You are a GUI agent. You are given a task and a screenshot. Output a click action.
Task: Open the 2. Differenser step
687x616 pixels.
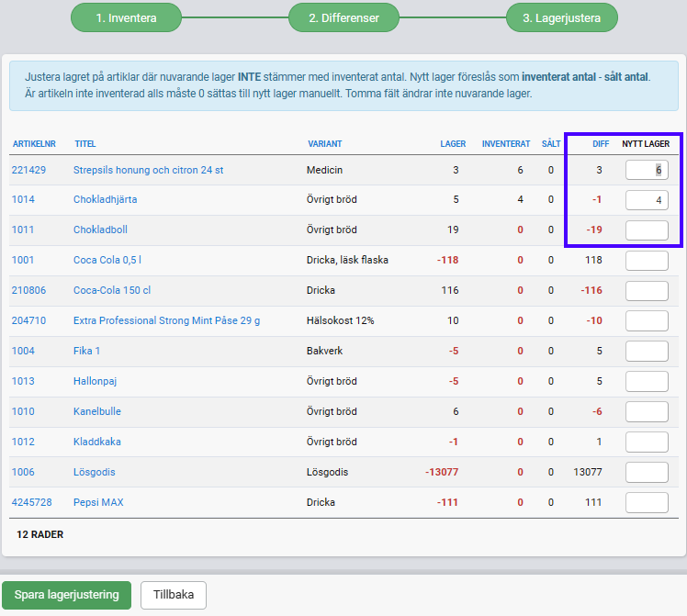[343, 17]
